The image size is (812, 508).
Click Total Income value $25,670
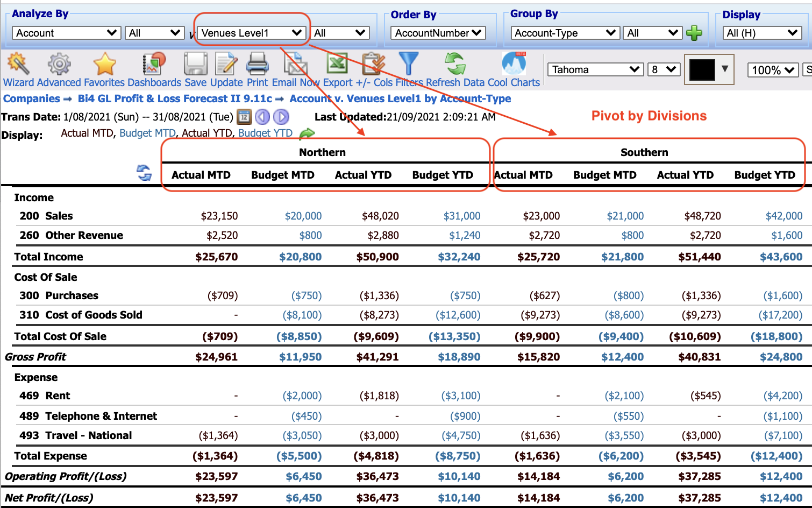(x=216, y=257)
